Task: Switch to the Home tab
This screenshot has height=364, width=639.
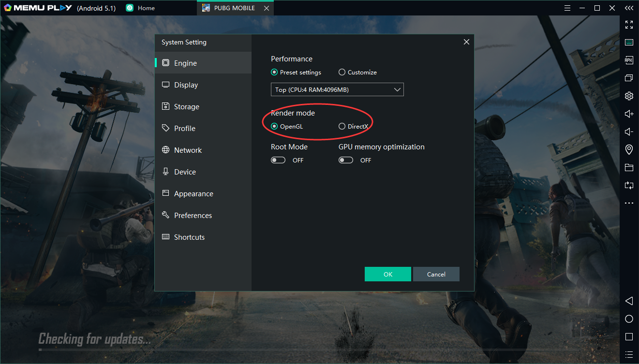Action: [x=140, y=8]
